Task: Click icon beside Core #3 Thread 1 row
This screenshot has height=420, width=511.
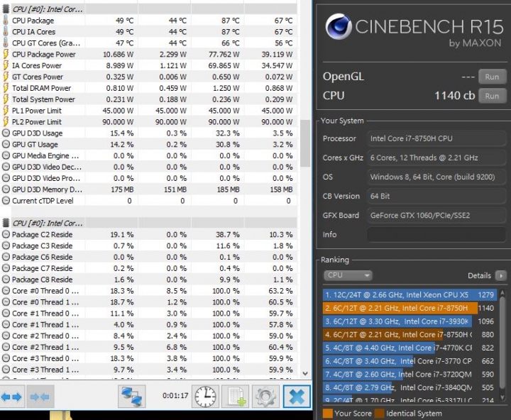Action: point(6,370)
